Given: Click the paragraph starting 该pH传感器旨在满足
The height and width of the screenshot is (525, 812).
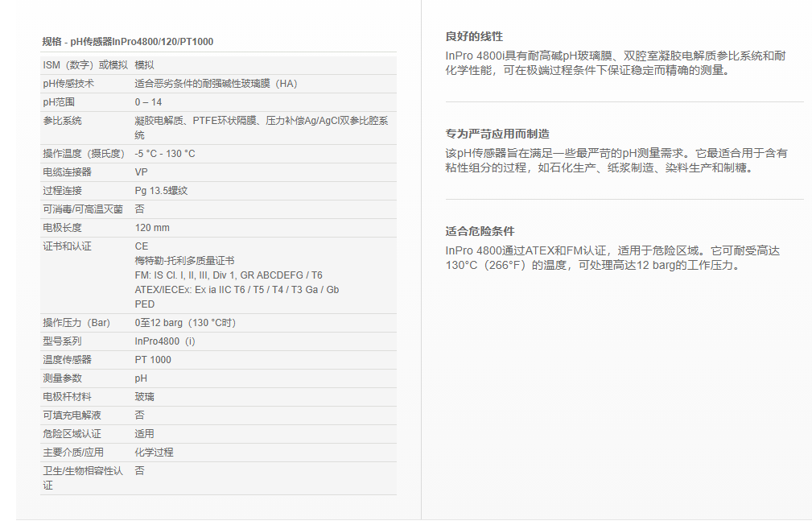Looking at the screenshot, I should (616, 160).
